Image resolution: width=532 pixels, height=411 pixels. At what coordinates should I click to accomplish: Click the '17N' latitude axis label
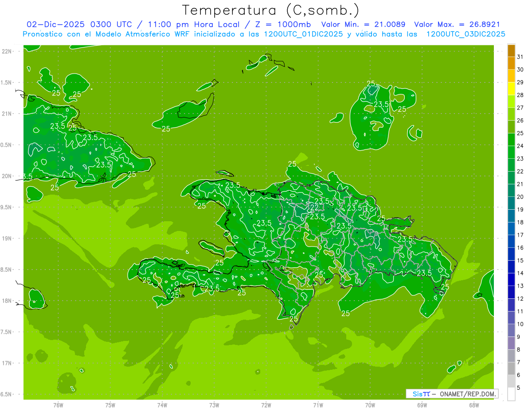coord(7,363)
